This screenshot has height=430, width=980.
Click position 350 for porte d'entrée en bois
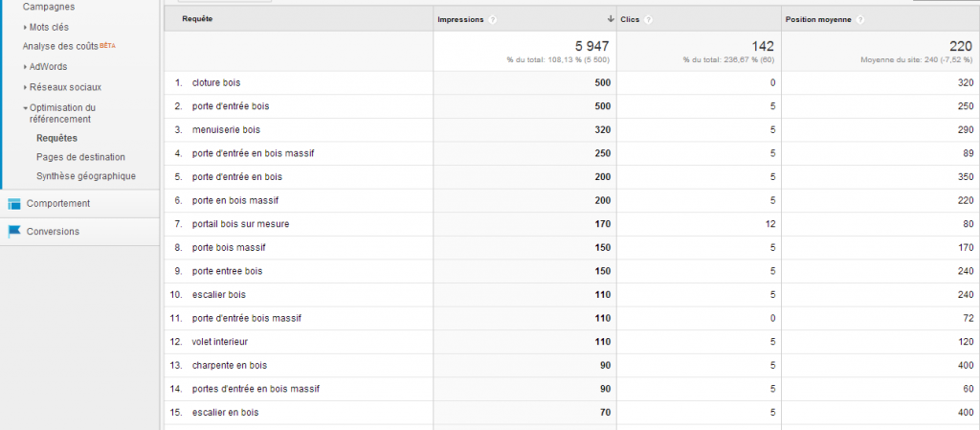point(966,177)
